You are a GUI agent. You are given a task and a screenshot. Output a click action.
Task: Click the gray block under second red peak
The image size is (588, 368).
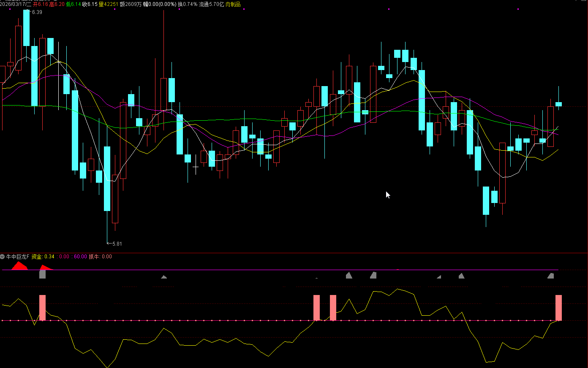coord(42,274)
